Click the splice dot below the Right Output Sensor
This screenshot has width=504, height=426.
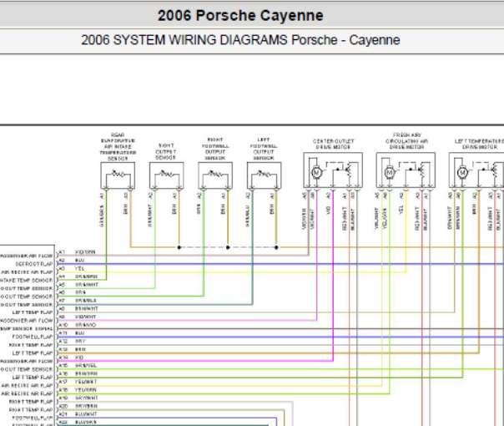click(179, 247)
